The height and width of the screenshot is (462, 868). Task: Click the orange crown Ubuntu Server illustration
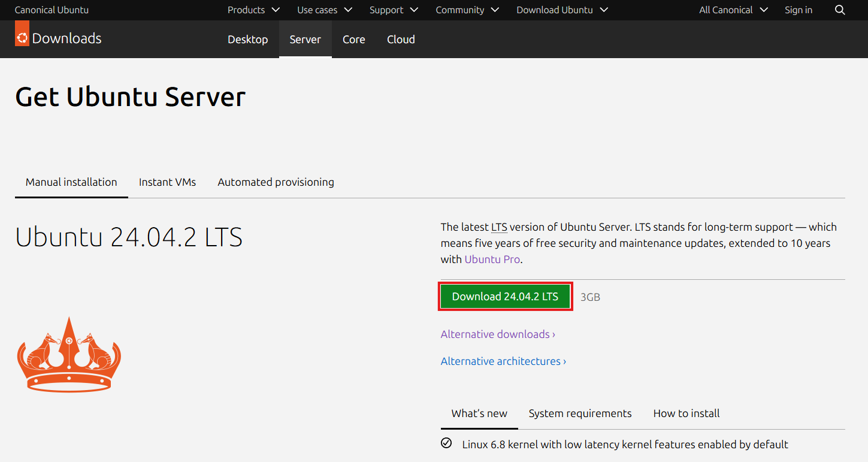[69, 355]
